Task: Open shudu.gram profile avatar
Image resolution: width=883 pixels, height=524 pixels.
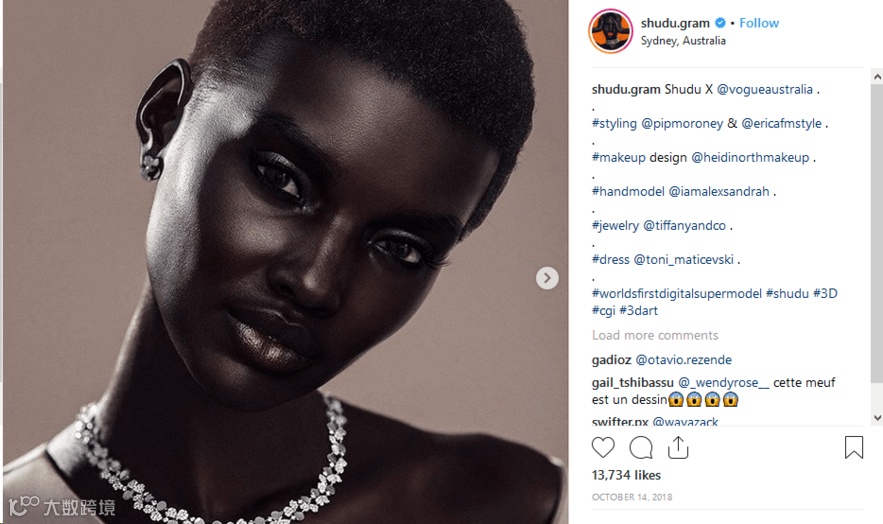Action: click(610, 32)
